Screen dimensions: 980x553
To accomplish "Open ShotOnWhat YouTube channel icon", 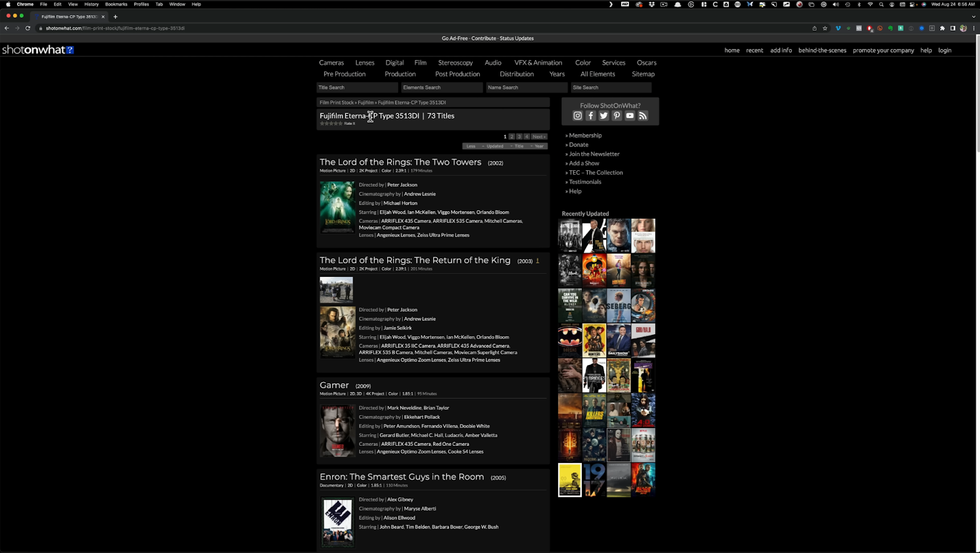I will click(x=630, y=115).
